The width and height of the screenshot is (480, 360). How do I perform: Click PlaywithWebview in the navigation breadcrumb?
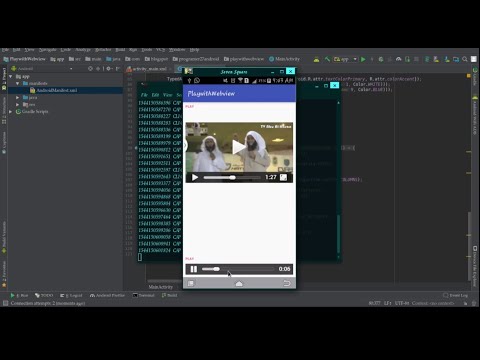click(x=25, y=59)
